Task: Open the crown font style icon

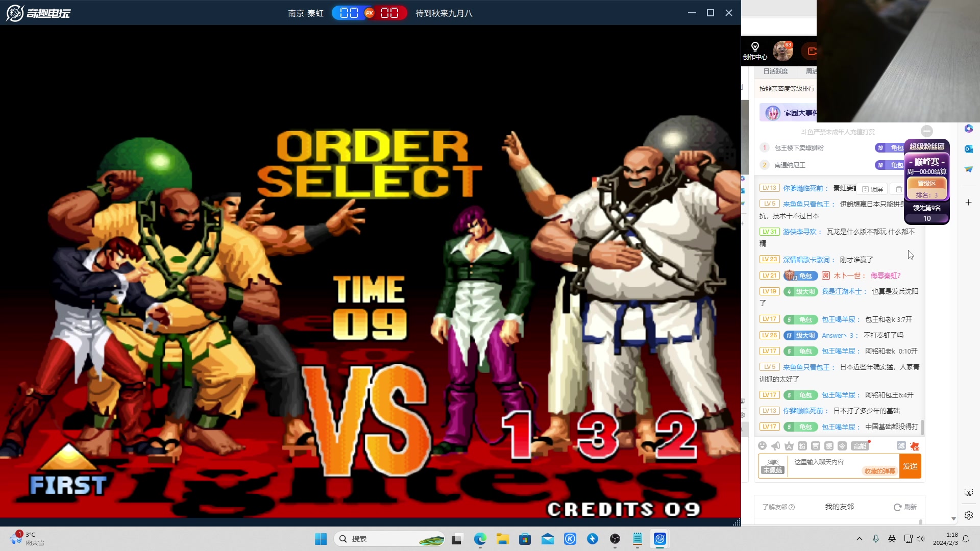Action: tap(789, 446)
